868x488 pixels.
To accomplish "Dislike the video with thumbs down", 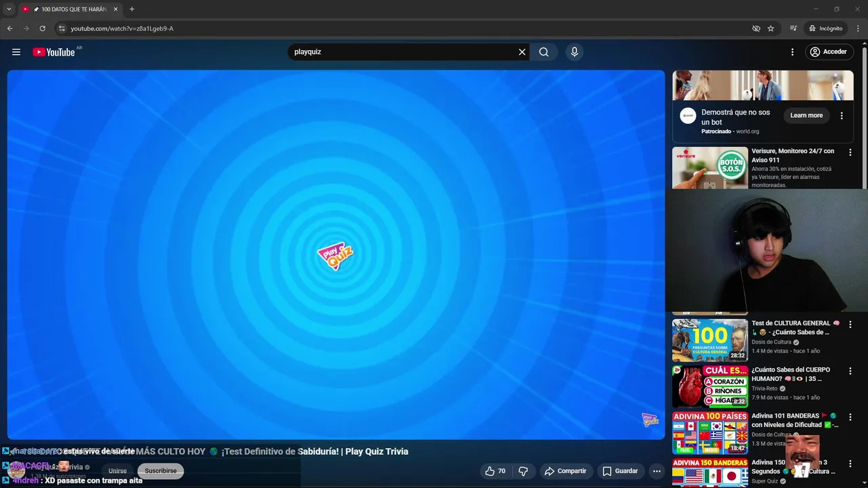I will pyautogui.click(x=523, y=471).
